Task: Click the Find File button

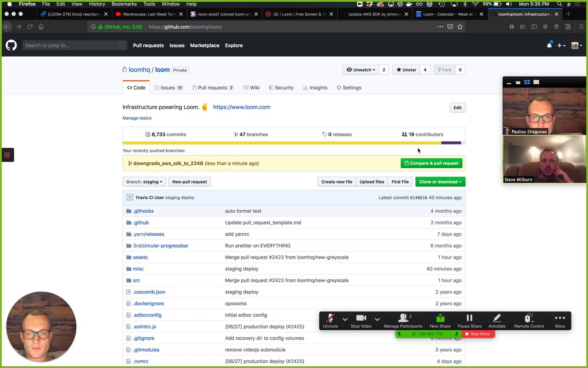Action: [x=400, y=182]
